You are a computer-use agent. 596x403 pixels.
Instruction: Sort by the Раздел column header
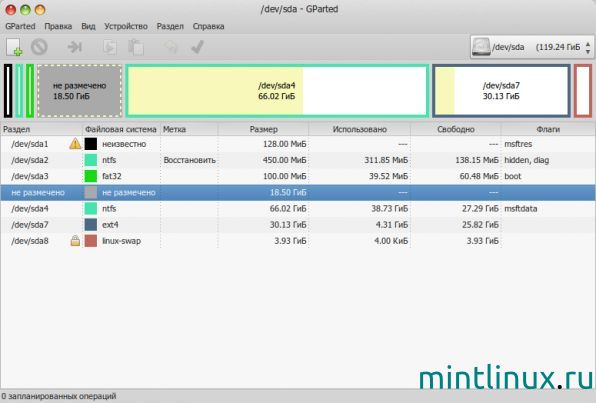[42, 129]
